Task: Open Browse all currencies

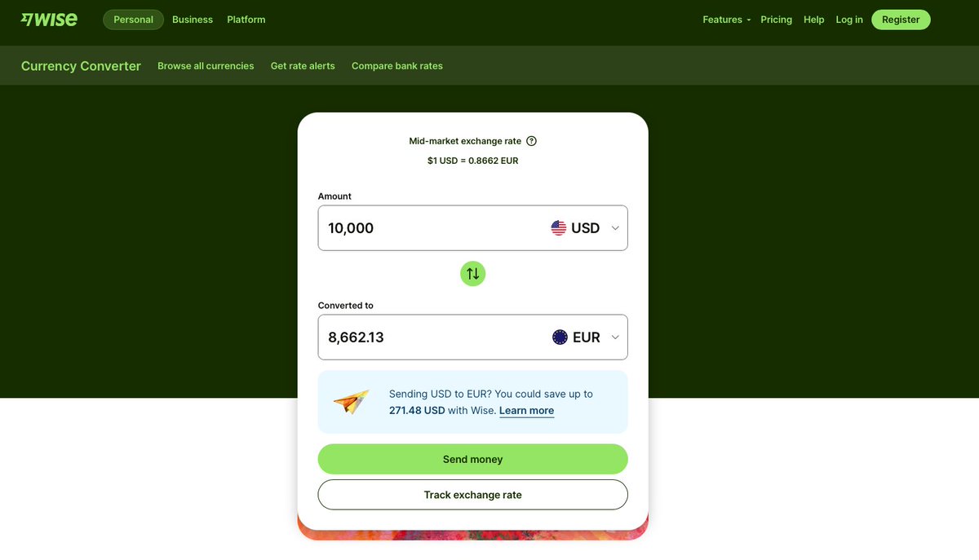Action: 206,66
